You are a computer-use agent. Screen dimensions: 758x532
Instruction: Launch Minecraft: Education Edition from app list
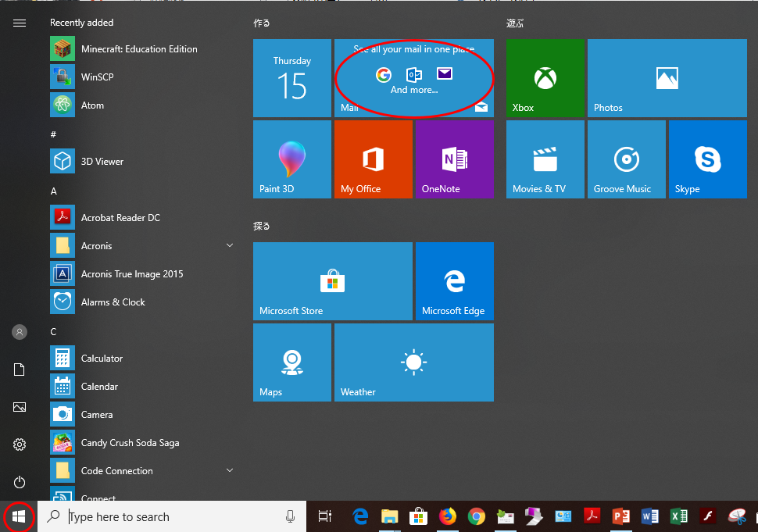pyautogui.click(x=144, y=48)
